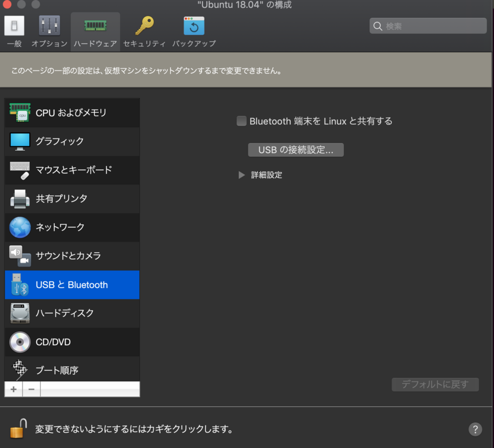494x448 pixels.
Task: Select the マウスとキーボード sidebar label
Action: 74,170
